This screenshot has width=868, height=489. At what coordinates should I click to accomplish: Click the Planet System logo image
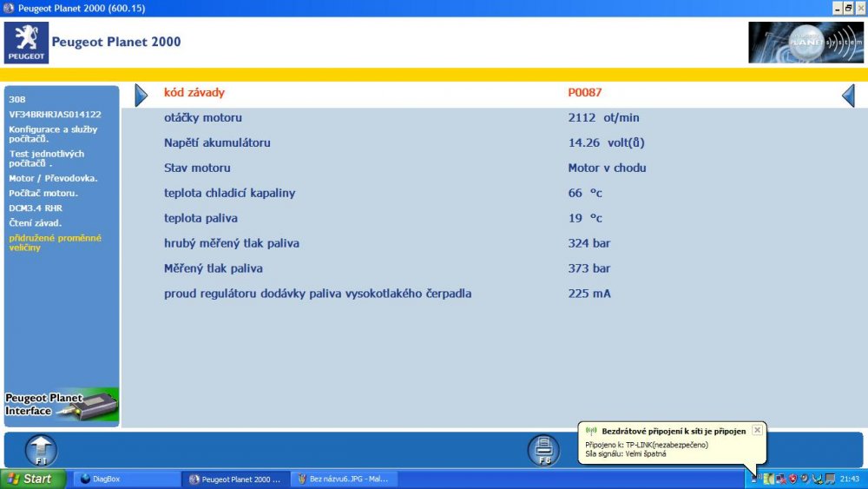coord(806,42)
